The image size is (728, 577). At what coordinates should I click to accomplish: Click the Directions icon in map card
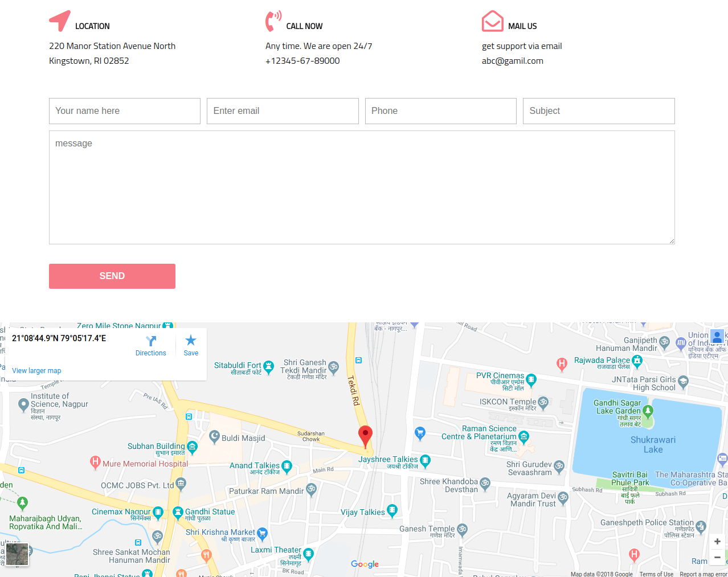[151, 341]
